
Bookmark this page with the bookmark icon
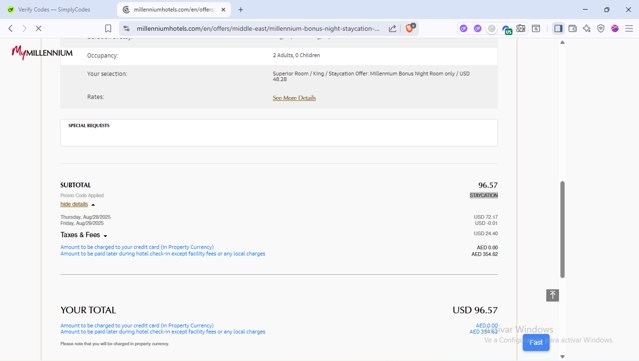(108, 29)
